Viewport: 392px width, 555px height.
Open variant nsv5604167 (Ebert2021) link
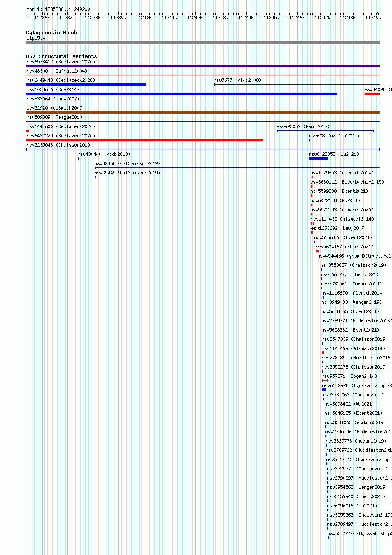(344, 247)
